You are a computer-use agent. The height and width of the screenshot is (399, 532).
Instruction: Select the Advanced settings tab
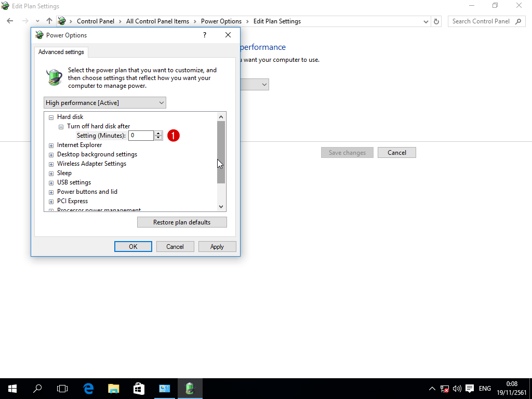(61, 52)
